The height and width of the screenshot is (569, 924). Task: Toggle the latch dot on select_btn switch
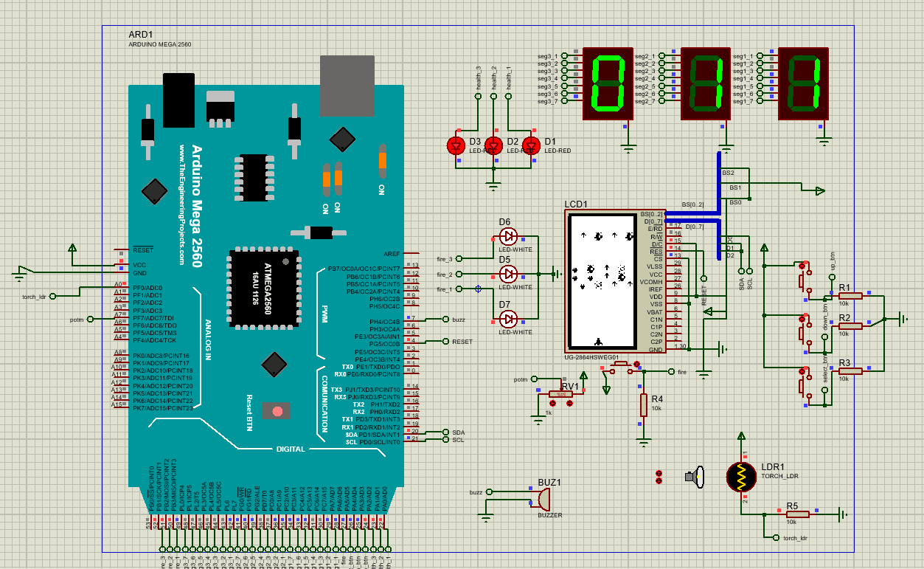[x=801, y=370]
